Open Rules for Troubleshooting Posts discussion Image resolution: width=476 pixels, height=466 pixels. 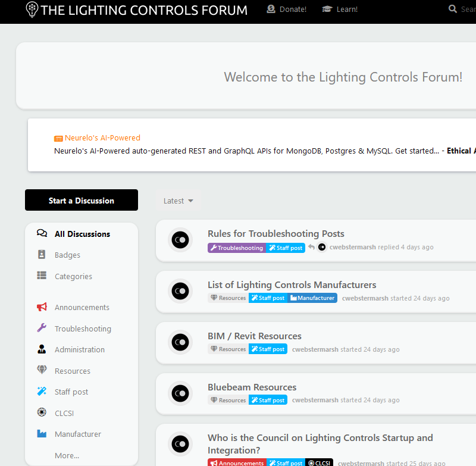pos(275,234)
